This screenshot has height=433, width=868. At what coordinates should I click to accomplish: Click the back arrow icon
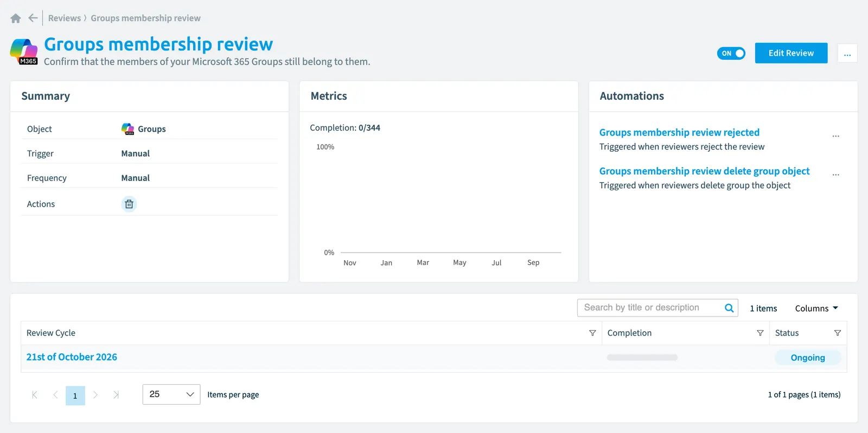(33, 18)
